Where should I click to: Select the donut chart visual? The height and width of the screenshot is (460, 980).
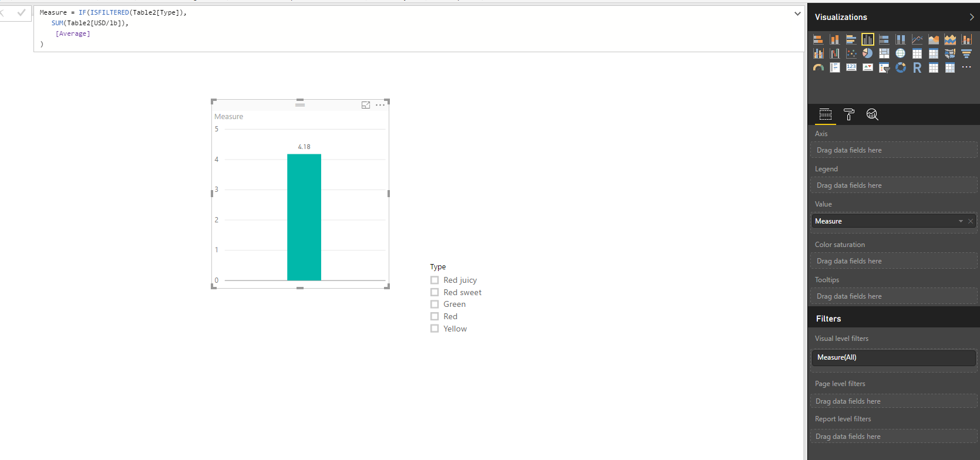tap(901, 67)
